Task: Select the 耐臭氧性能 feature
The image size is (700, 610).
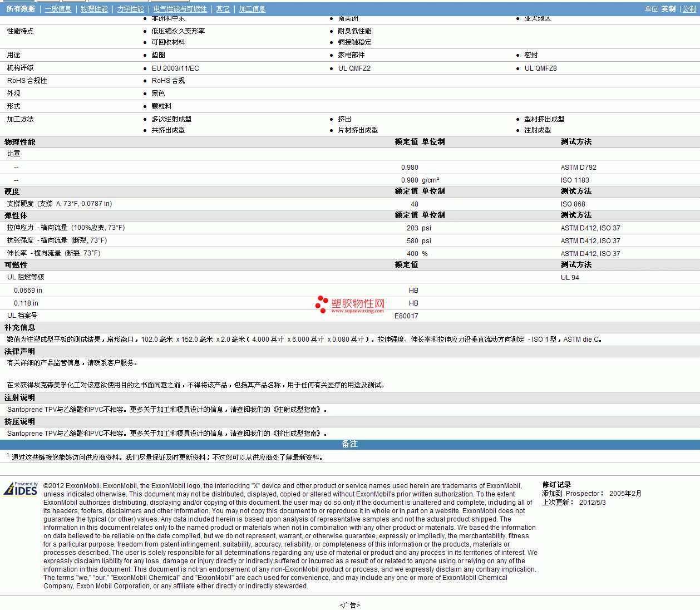Action: tap(355, 31)
